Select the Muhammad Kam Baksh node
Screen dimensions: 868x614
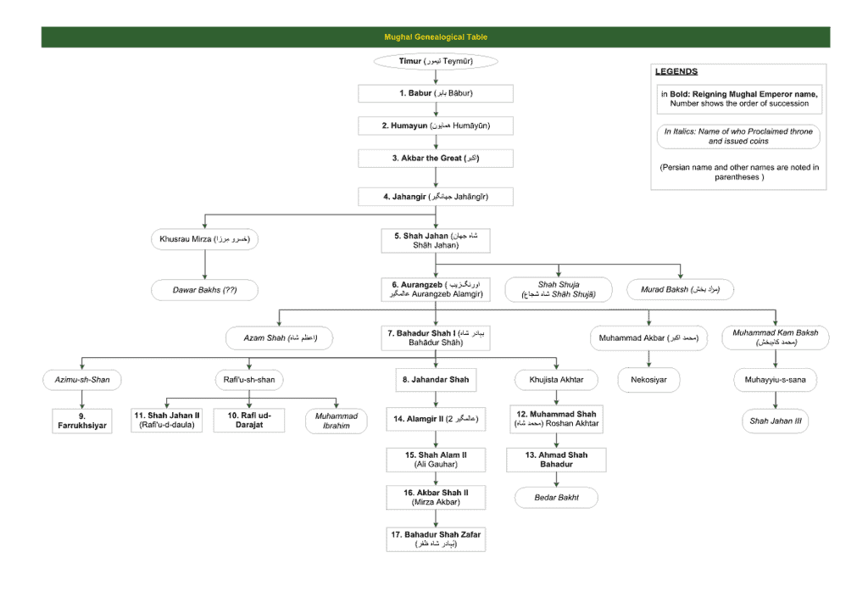776,338
